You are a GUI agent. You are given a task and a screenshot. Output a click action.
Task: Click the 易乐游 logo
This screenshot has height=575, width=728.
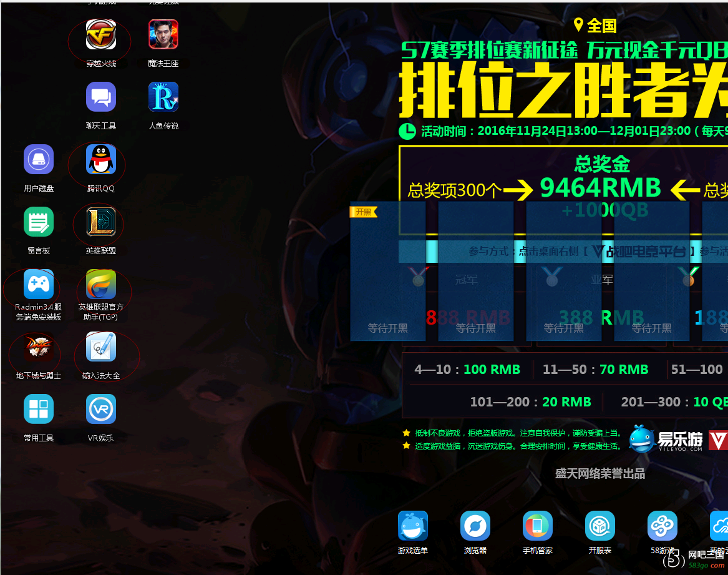666,439
